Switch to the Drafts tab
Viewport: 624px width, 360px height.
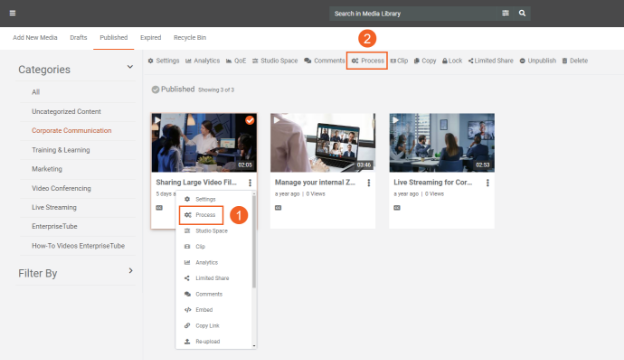pos(78,37)
